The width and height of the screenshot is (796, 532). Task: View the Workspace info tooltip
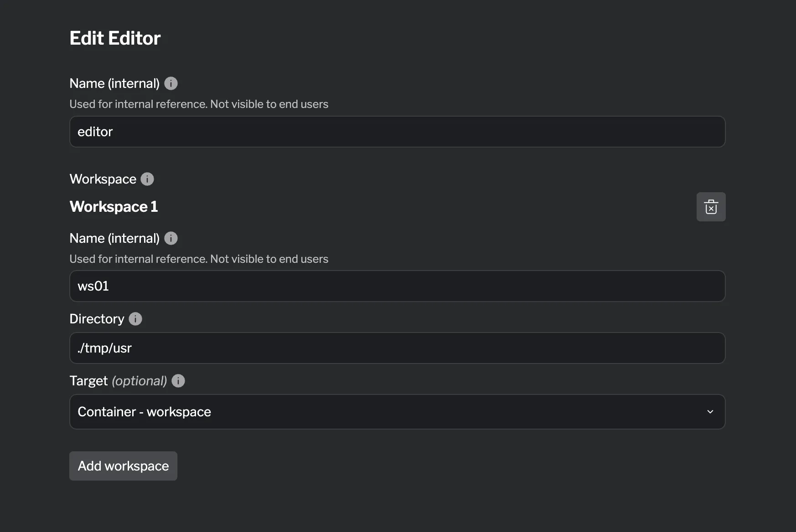click(147, 179)
